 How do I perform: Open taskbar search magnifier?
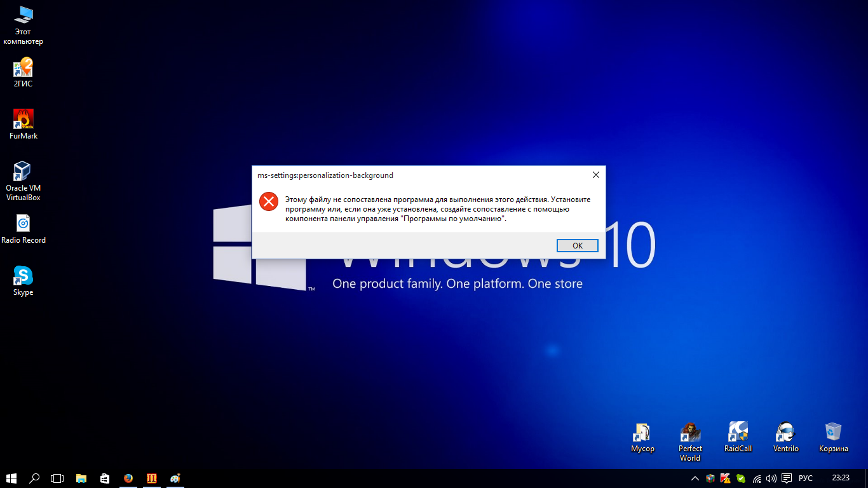coord(35,478)
